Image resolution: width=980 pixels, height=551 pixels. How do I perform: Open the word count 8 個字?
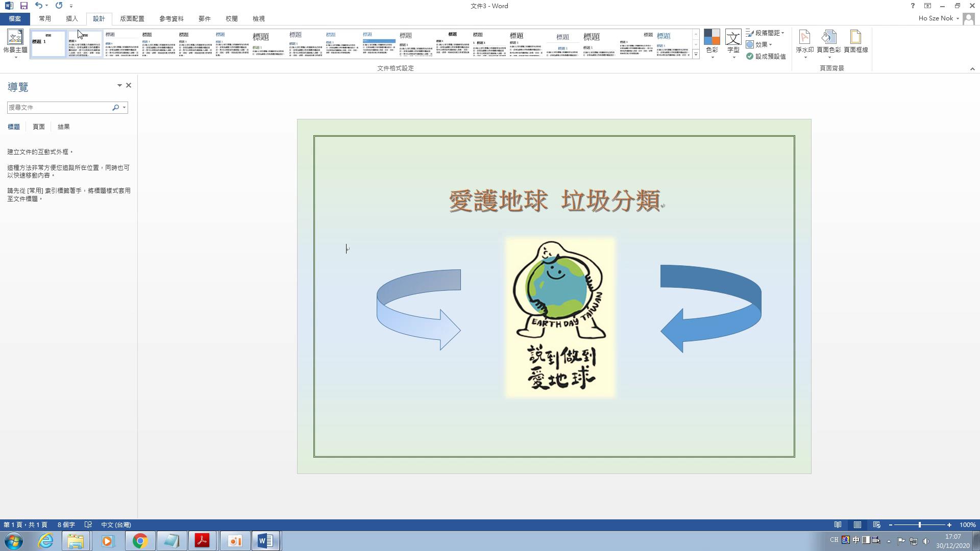tap(66, 524)
